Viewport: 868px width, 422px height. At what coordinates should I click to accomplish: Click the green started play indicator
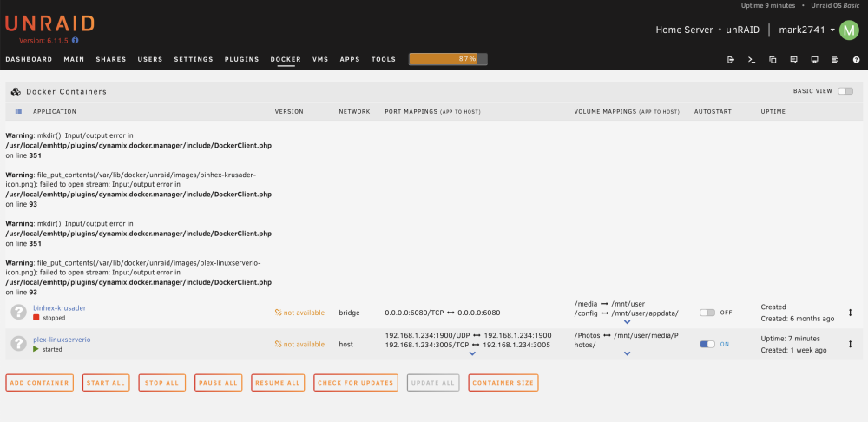coord(36,349)
